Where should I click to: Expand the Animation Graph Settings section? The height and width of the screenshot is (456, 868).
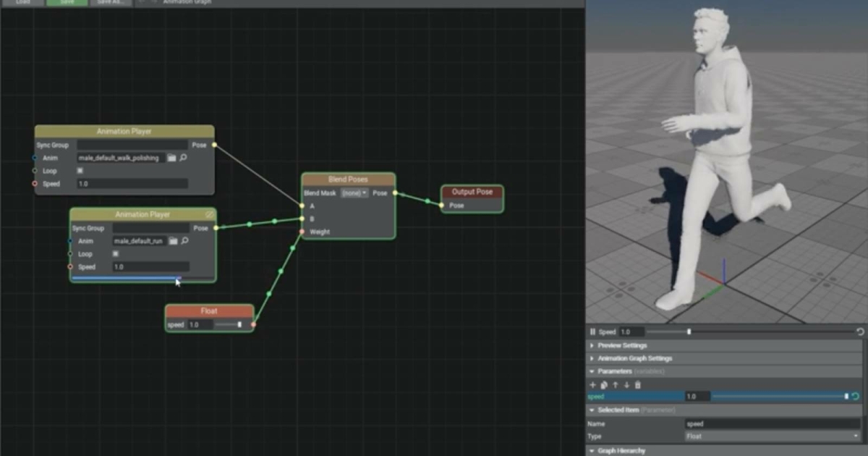click(634, 358)
